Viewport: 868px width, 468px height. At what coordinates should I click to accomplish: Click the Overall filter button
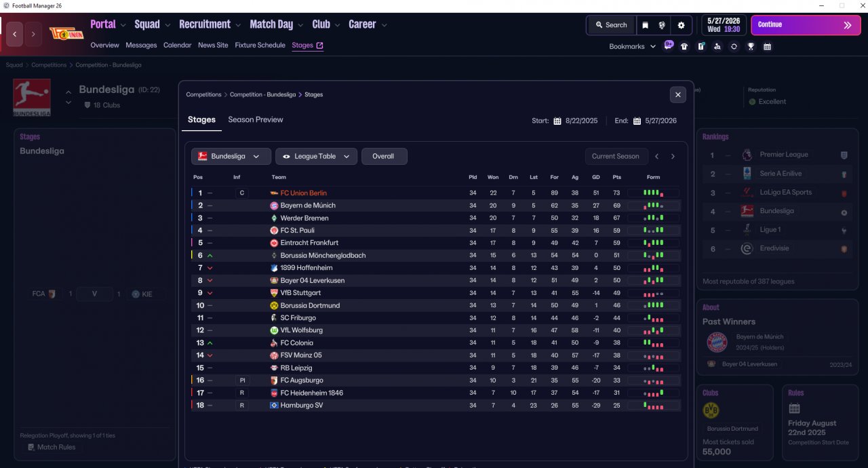point(384,157)
